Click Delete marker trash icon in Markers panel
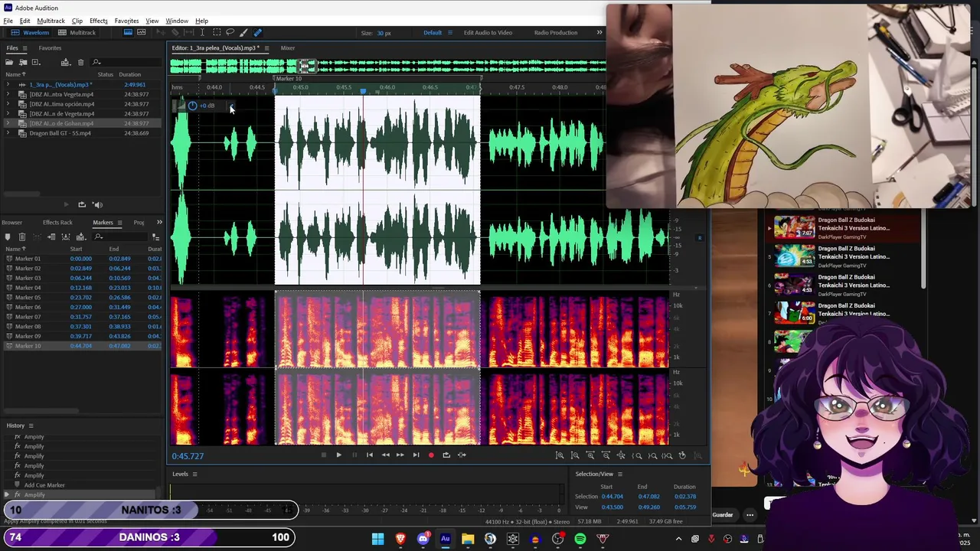The image size is (980, 551). (22, 237)
